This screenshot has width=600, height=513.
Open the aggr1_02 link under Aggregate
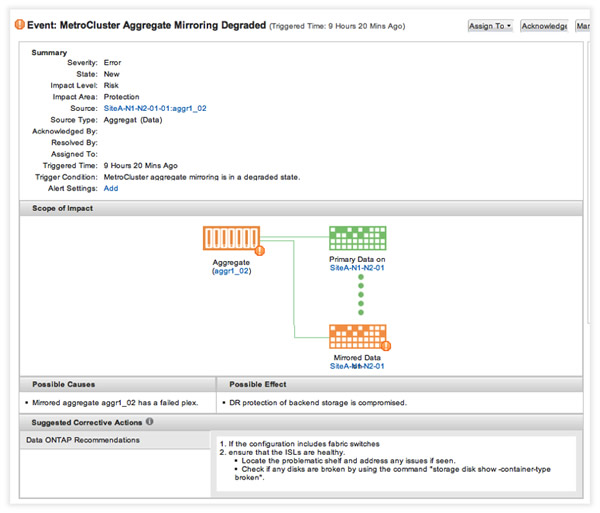pyautogui.click(x=231, y=272)
